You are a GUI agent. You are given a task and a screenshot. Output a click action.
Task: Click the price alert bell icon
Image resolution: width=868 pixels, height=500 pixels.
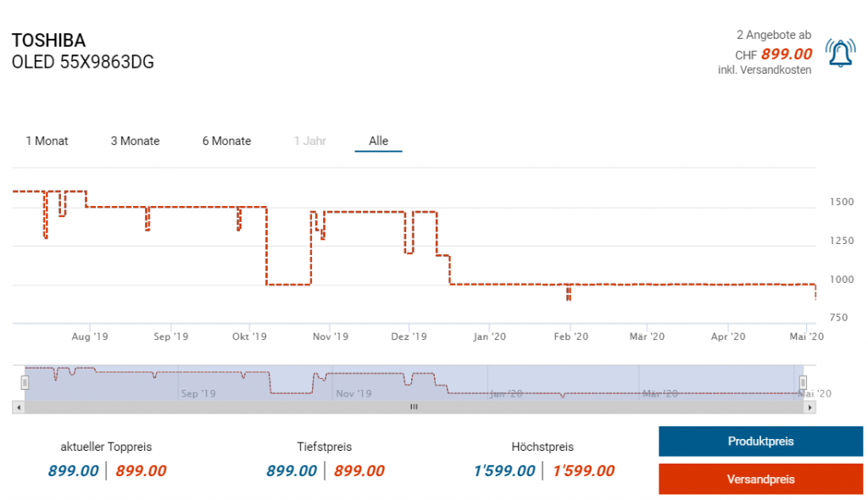[x=840, y=53]
